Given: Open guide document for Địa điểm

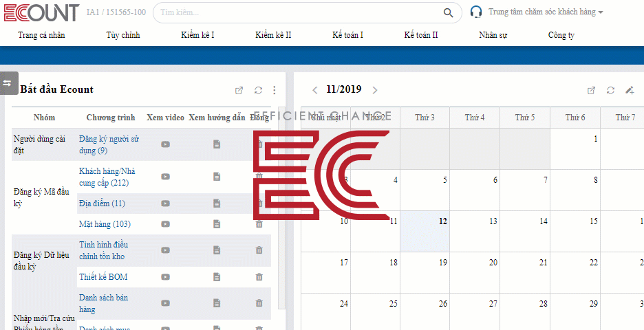Looking at the screenshot, I should tap(217, 203).
